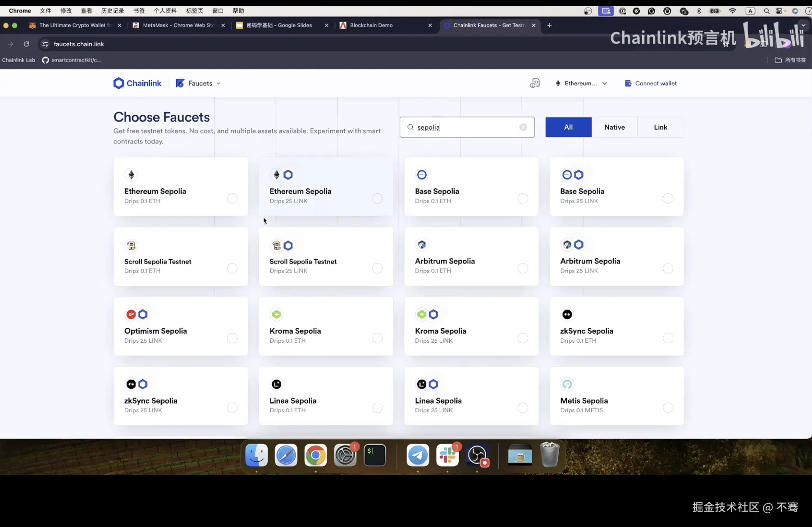Select Base Sepolia 25 LINK faucet radio

click(x=668, y=199)
